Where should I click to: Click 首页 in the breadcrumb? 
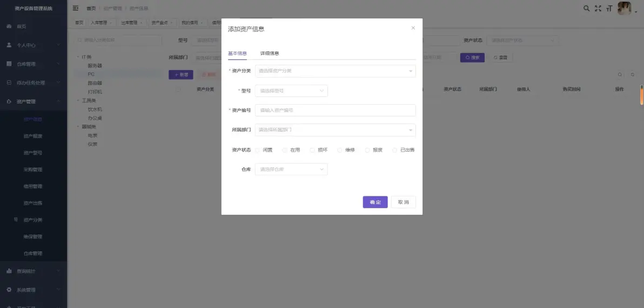[91, 8]
